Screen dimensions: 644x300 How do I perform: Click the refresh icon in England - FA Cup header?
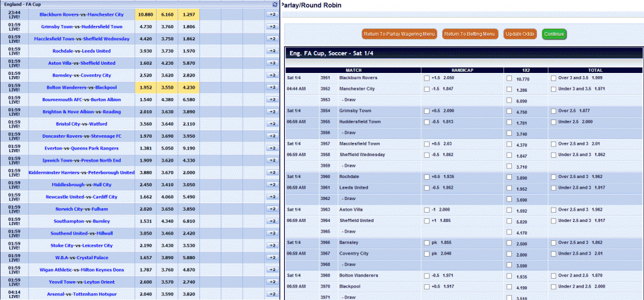[x=275, y=4]
